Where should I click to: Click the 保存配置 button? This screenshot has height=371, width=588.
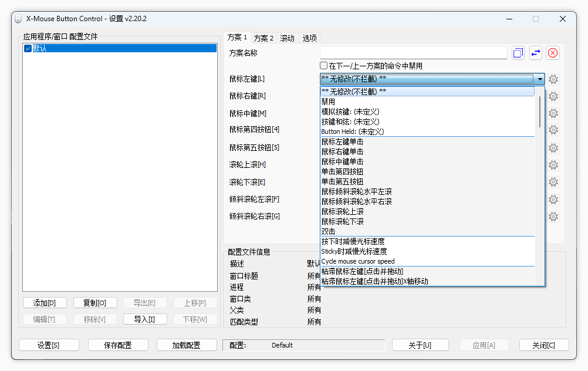tap(118, 345)
